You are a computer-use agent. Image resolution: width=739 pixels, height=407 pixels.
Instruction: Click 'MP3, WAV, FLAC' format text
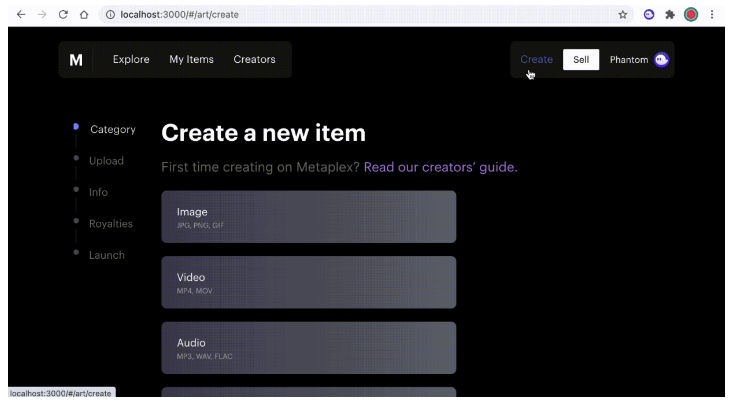[x=205, y=356]
